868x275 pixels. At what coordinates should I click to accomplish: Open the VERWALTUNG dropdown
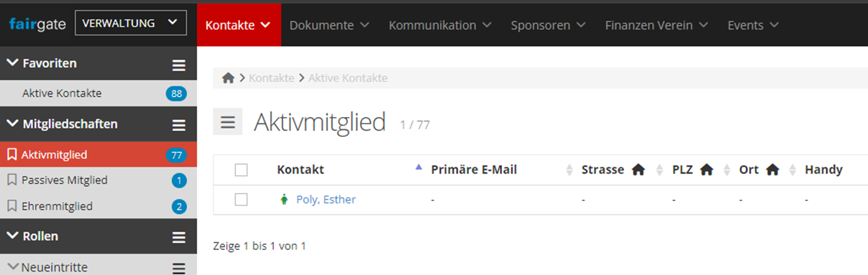131,23
